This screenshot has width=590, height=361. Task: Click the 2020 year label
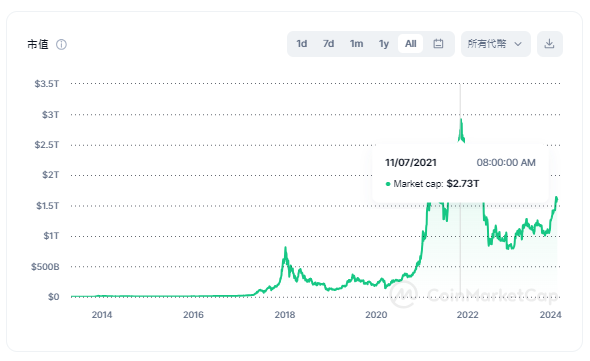point(376,315)
